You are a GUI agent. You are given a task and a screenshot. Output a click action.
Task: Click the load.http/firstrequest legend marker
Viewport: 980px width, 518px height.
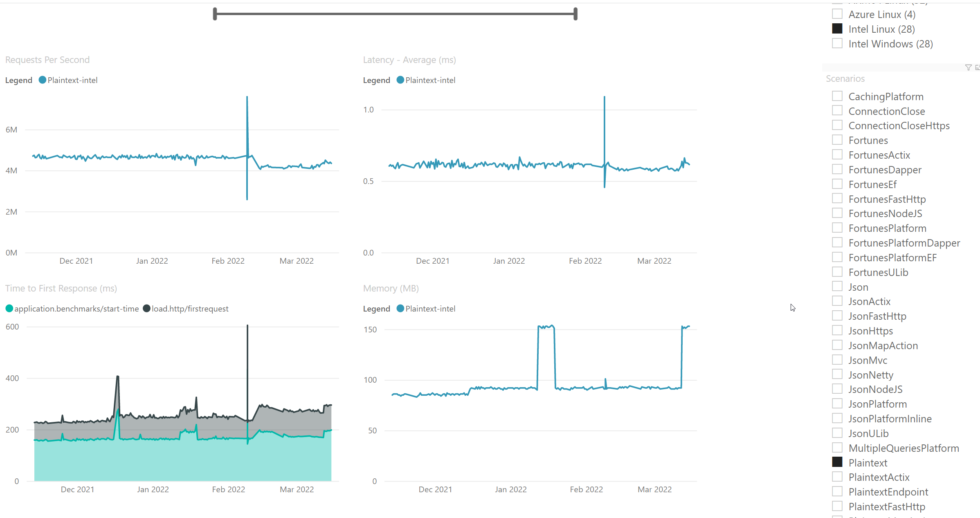147,309
